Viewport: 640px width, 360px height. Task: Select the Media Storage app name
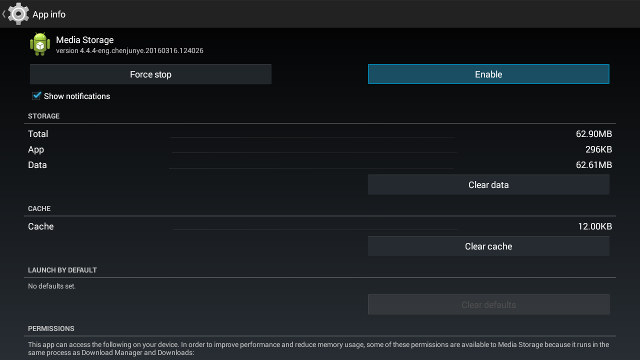85,40
